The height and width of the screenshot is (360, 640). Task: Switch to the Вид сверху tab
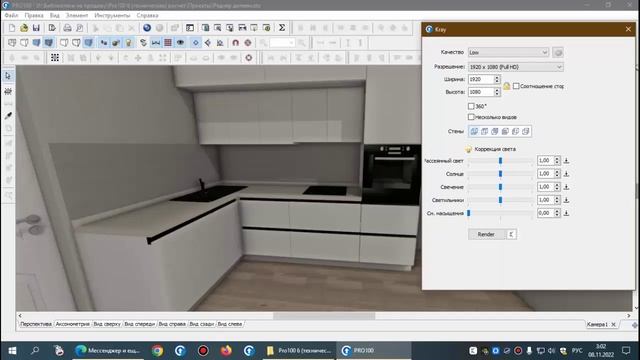pos(107,324)
